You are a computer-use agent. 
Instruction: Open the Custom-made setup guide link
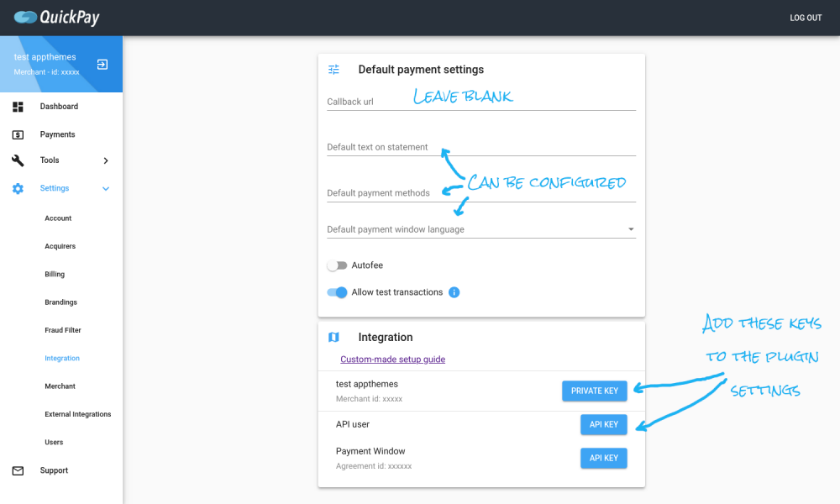pos(392,360)
